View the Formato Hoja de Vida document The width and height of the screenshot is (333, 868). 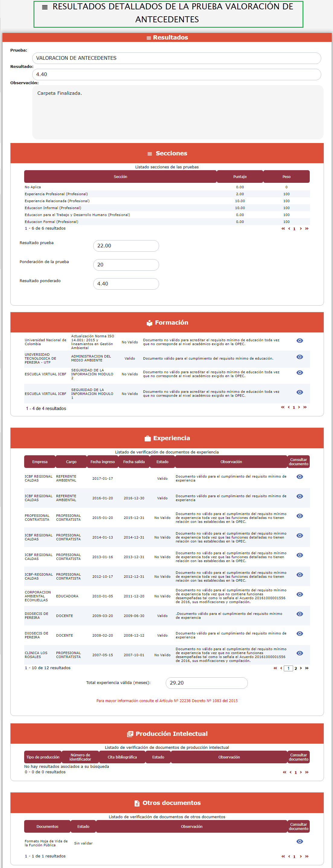point(299,841)
